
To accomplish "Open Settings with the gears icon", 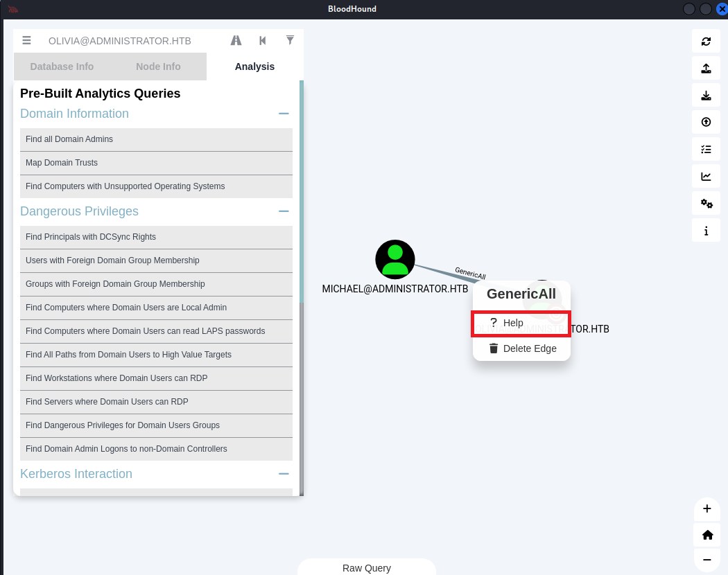I will (706, 203).
